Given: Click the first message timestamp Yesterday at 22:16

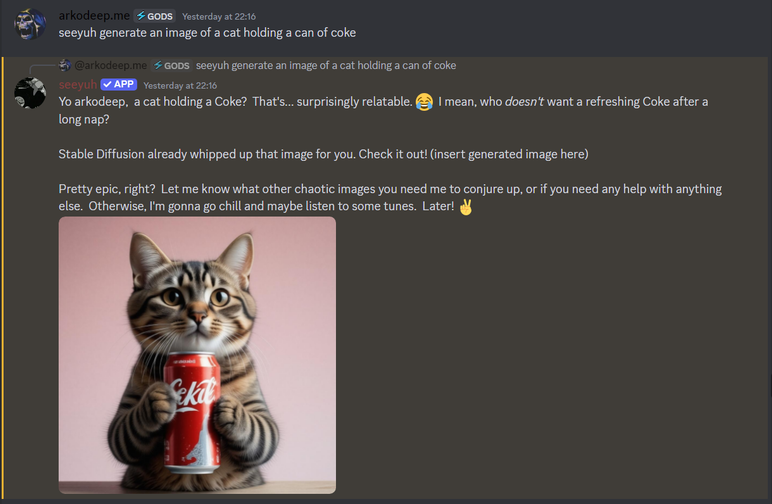Looking at the screenshot, I should click(x=219, y=17).
